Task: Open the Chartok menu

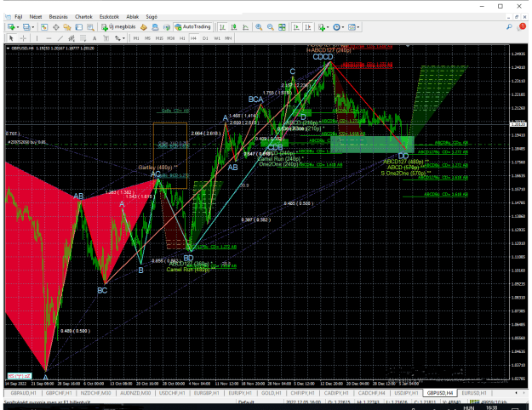Action: [x=83, y=17]
